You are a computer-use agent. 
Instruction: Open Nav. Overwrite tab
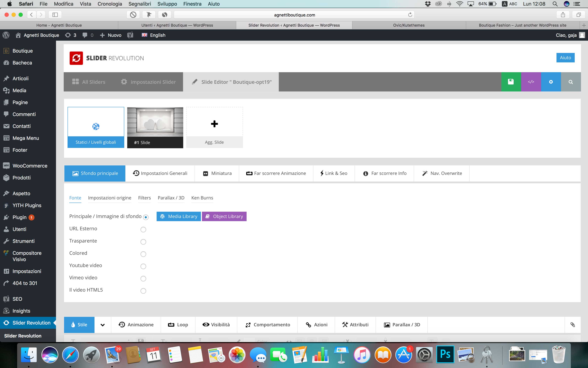(x=442, y=173)
